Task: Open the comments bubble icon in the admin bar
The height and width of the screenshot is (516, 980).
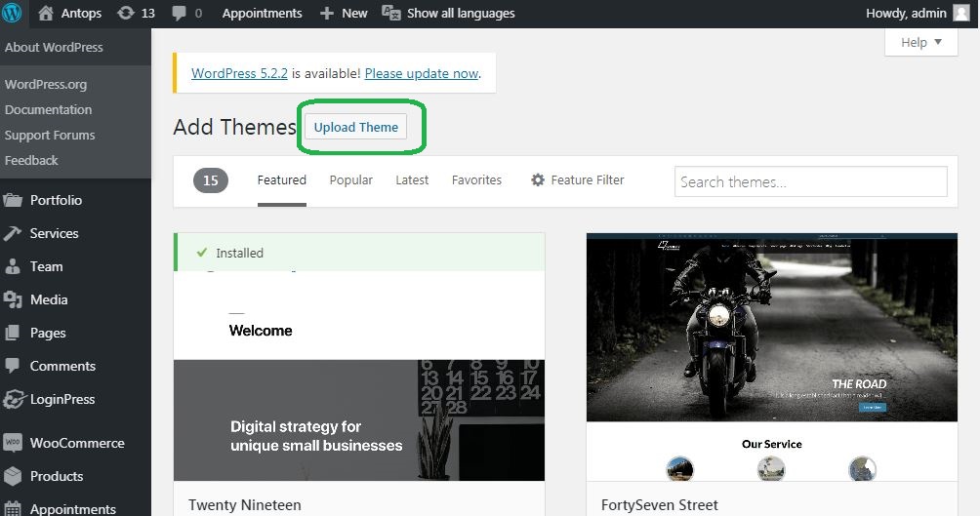Action: pyautogui.click(x=179, y=14)
